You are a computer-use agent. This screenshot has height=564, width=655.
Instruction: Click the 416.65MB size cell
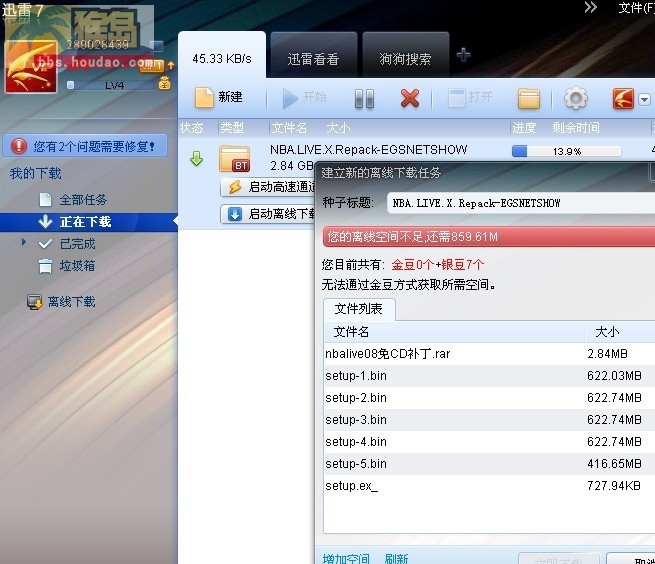[x=614, y=464]
